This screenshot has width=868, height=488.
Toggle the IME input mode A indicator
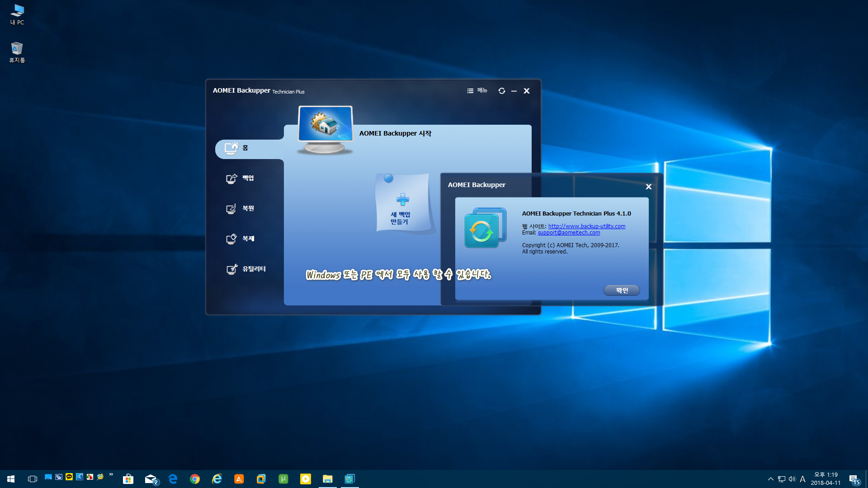802,479
